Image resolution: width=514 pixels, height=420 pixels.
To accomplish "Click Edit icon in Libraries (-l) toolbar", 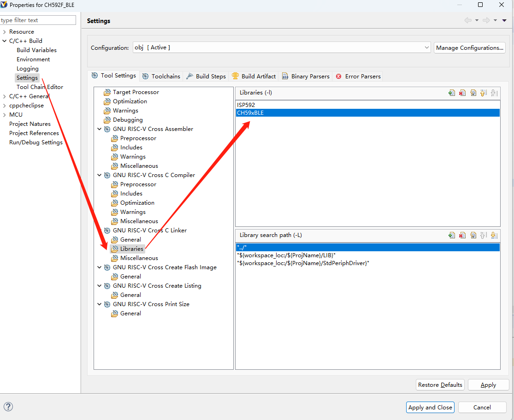I will tap(473, 93).
